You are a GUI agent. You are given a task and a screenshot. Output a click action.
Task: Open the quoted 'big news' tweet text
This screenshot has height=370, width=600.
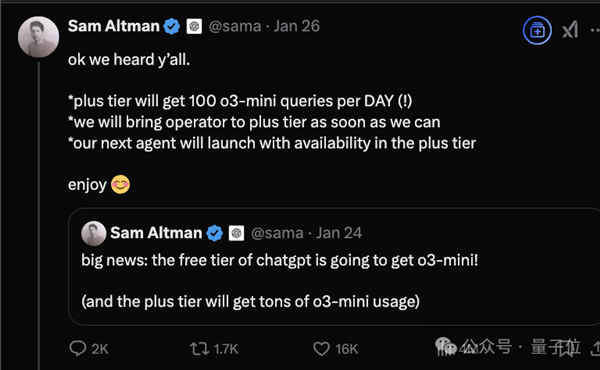tap(280, 261)
